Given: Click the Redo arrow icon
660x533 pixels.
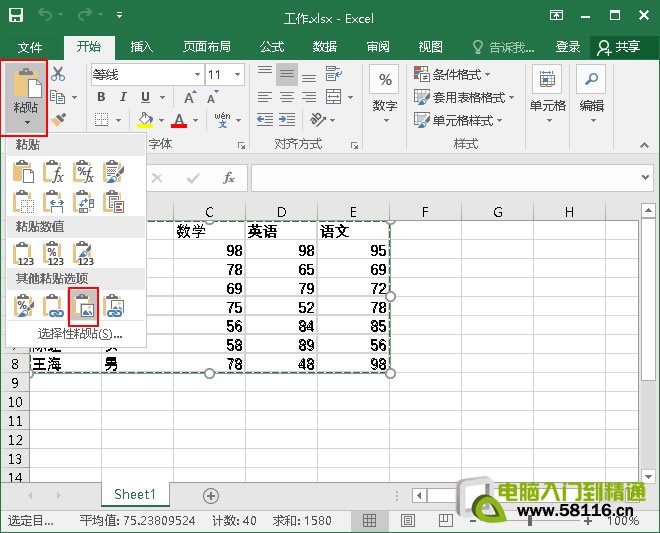Looking at the screenshot, I should 85,15.
